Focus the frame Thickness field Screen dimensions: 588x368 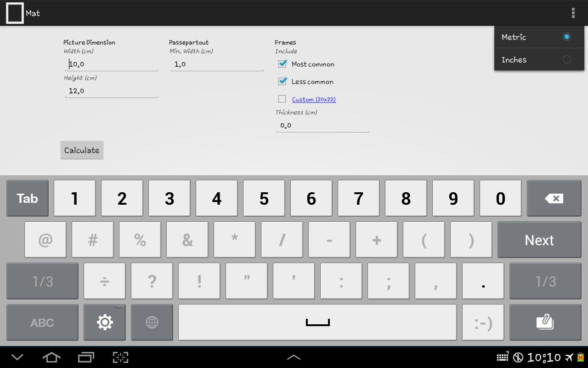tap(323, 126)
